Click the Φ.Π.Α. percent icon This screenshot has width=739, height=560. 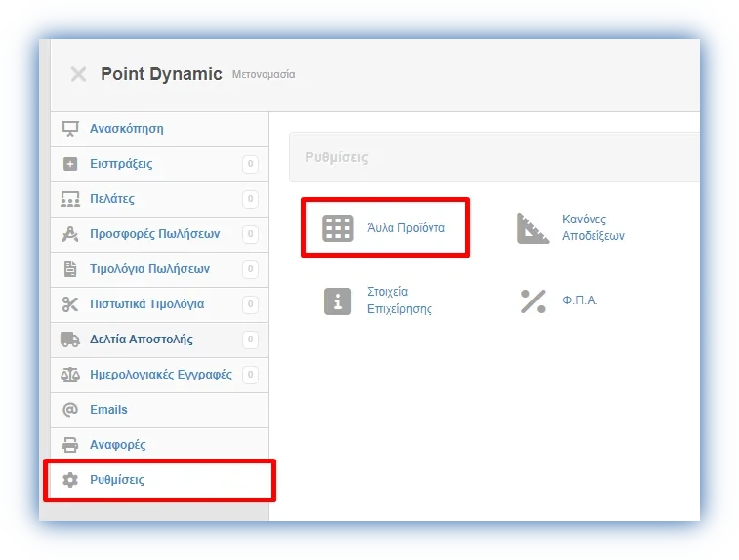pos(533,300)
